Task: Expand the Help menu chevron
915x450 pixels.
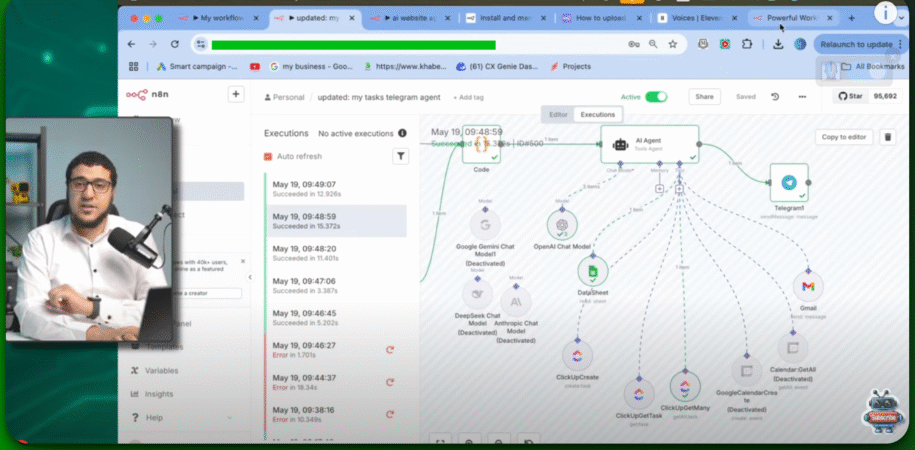Action: [x=229, y=418]
